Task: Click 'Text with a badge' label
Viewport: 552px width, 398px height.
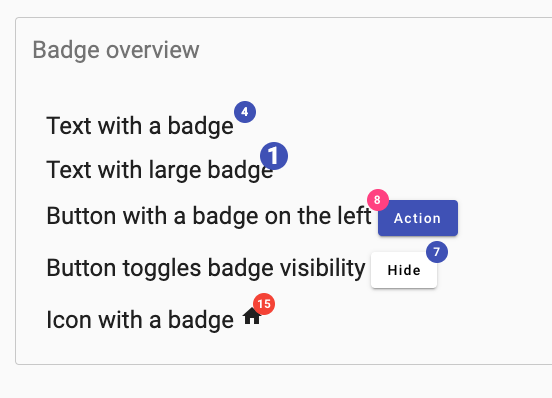Action: click(140, 126)
